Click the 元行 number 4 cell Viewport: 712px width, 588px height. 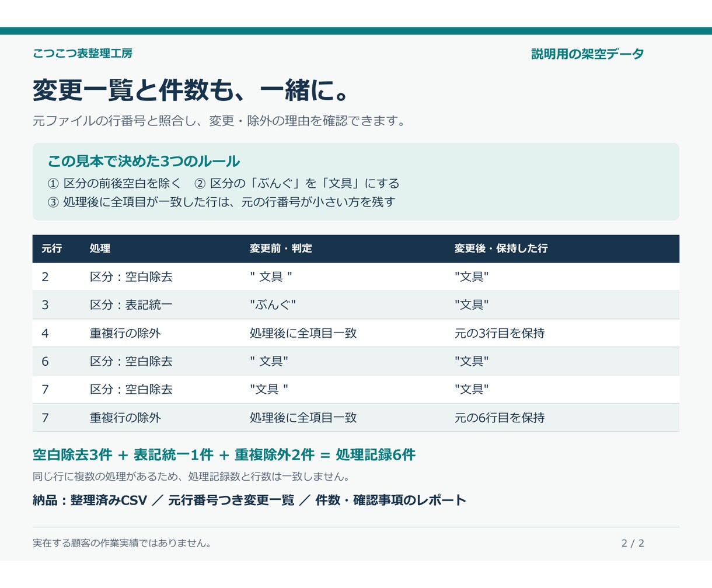(x=45, y=334)
